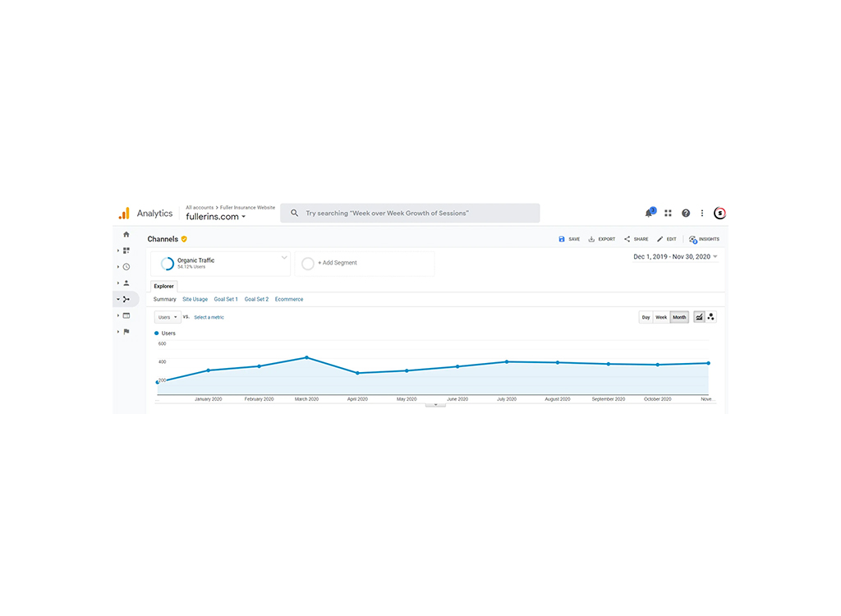
Task: Open the notifications bell
Action: [x=649, y=213]
